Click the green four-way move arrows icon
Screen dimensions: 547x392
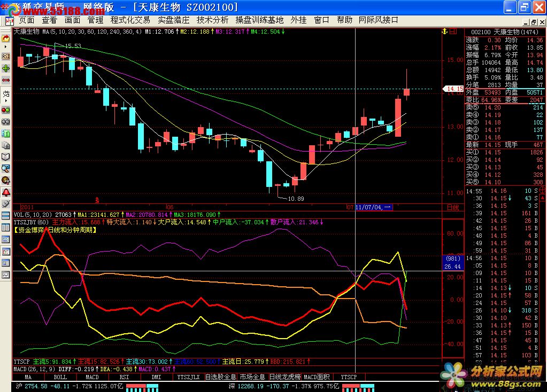pyautogui.click(x=5, y=69)
